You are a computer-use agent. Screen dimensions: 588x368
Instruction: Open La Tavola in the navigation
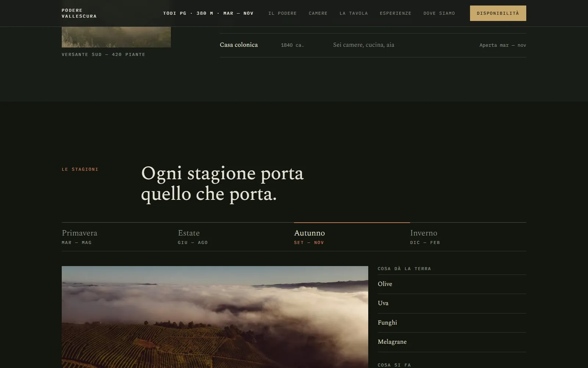click(x=354, y=13)
